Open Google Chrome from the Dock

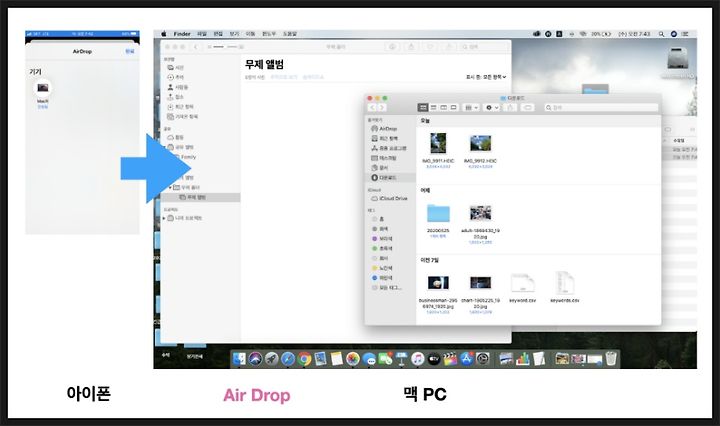click(304, 359)
